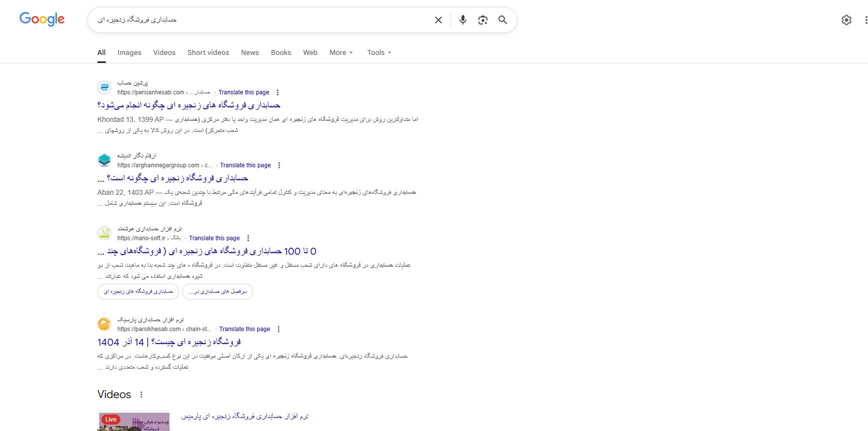Clear the search box text

pos(438,20)
